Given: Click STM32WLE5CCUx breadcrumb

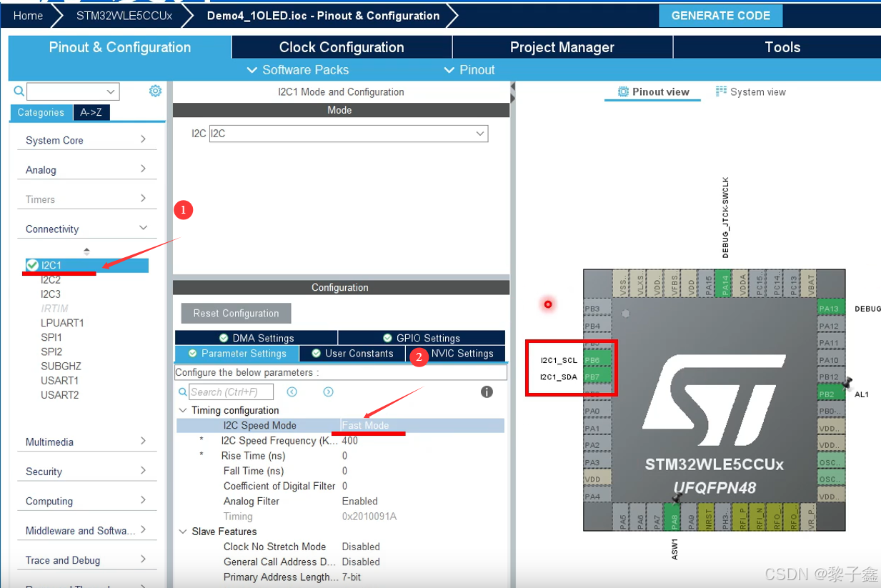Looking at the screenshot, I should point(124,16).
